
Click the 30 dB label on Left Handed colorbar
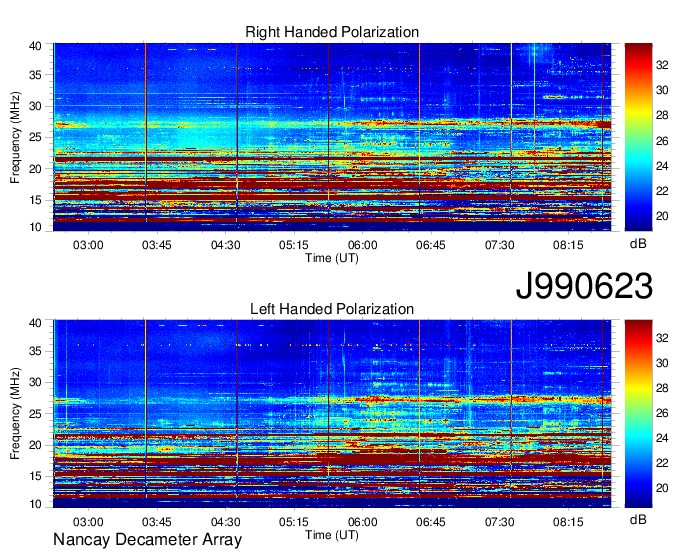[x=662, y=363]
